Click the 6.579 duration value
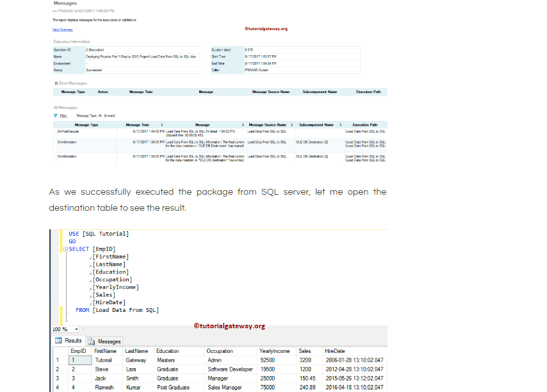Screen dimensions: 547x392 [x=249, y=50]
